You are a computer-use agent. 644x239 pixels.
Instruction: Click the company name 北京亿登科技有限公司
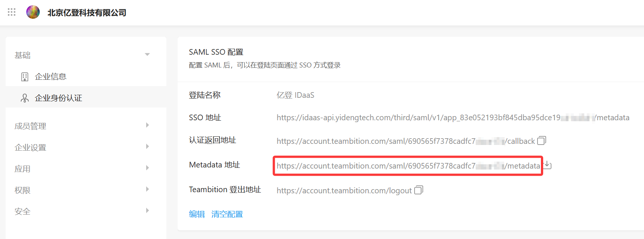87,13
